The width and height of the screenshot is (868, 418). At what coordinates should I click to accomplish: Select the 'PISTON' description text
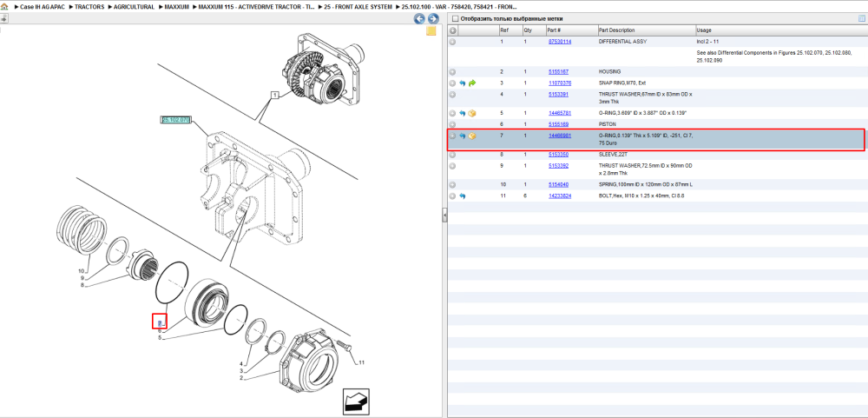pyautogui.click(x=608, y=124)
